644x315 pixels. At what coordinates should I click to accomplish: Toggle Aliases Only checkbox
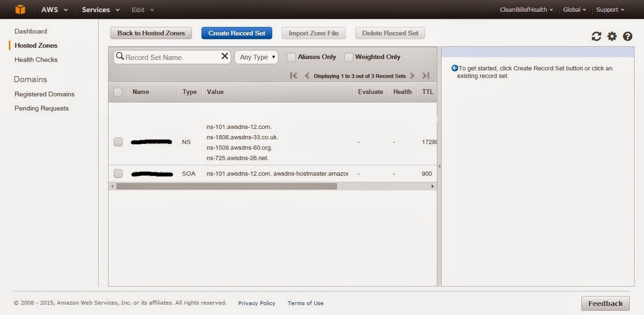[x=291, y=57]
